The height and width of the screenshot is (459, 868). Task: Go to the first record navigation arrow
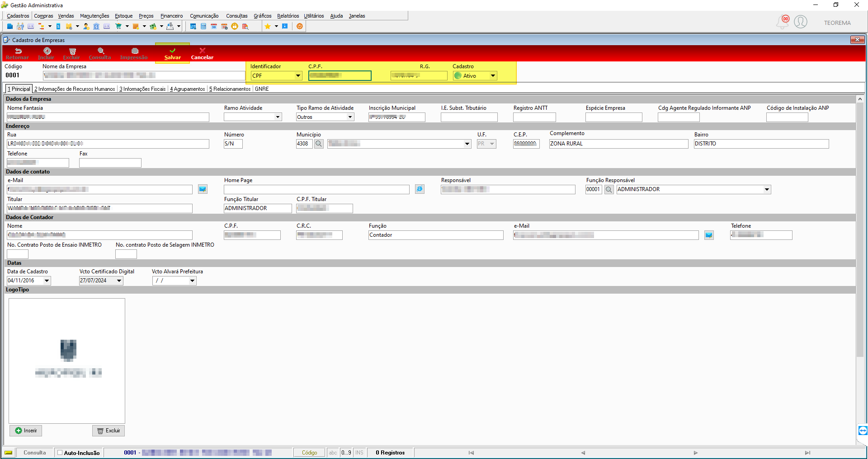471,453
